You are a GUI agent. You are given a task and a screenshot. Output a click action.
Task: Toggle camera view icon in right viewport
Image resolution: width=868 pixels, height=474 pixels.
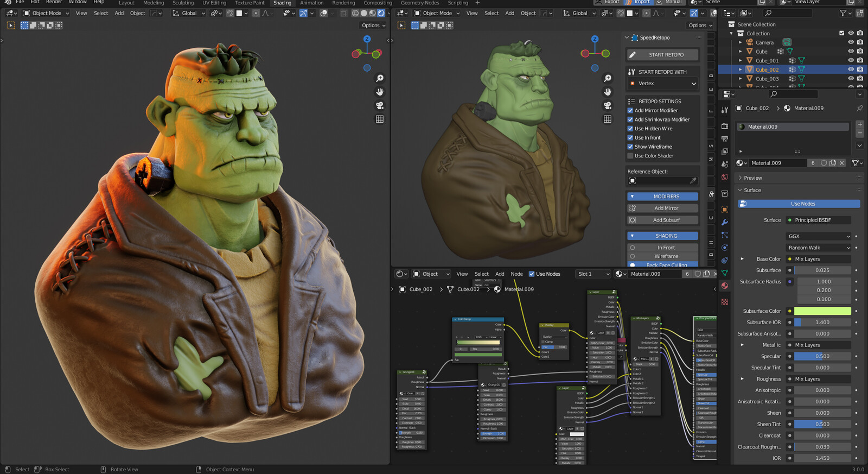click(x=608, y=105)
